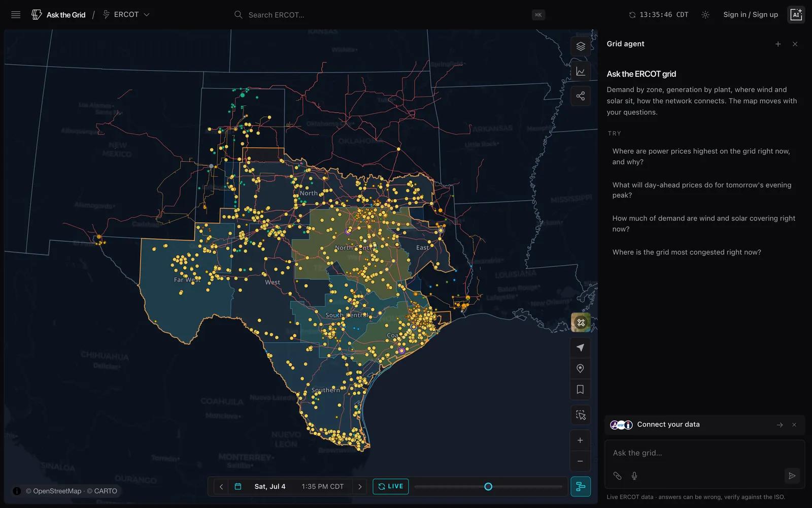Start a new Grid agent chat
Viewport: 812px width, 508px height.
pos(778,44)
